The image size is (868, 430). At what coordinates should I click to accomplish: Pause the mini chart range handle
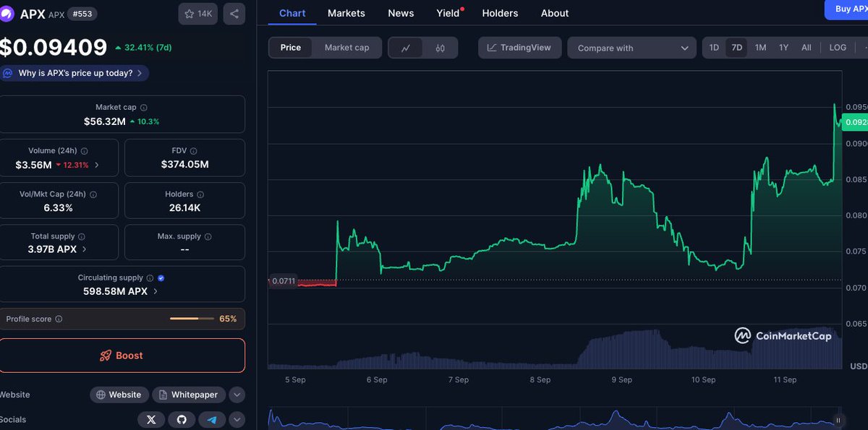(838, 419)
